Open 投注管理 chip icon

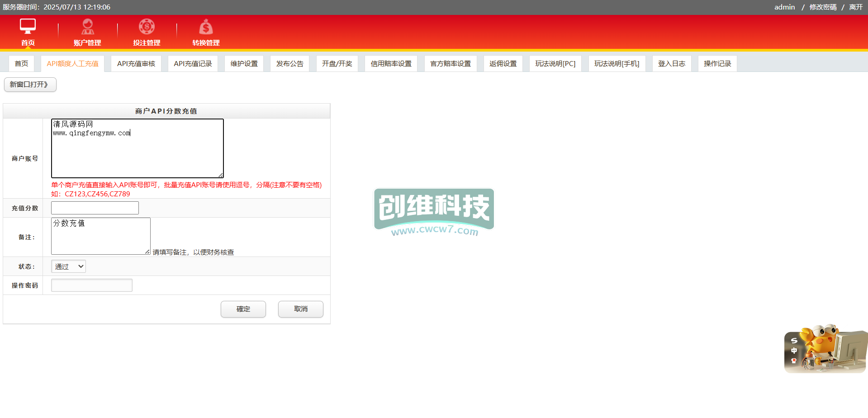coord(147,26)
